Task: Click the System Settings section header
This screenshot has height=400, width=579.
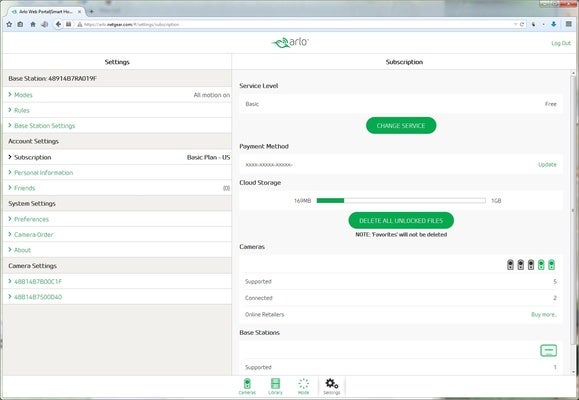Action: pos(117,204)
